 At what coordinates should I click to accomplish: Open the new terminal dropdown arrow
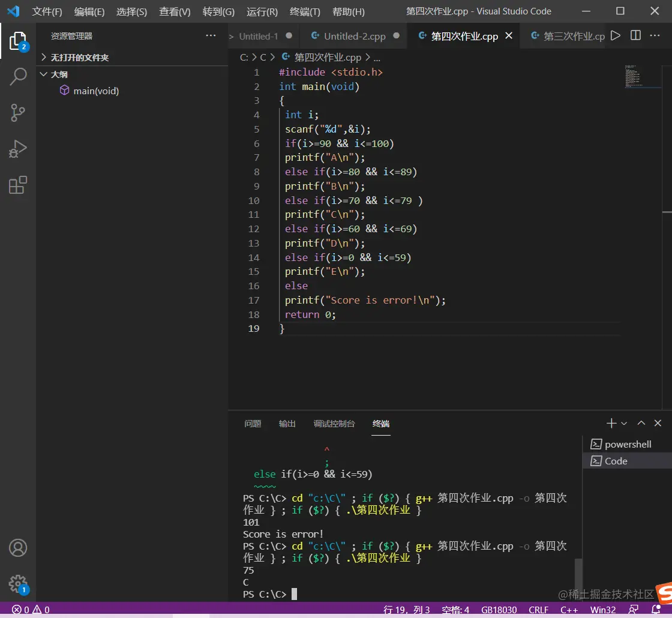624,424
